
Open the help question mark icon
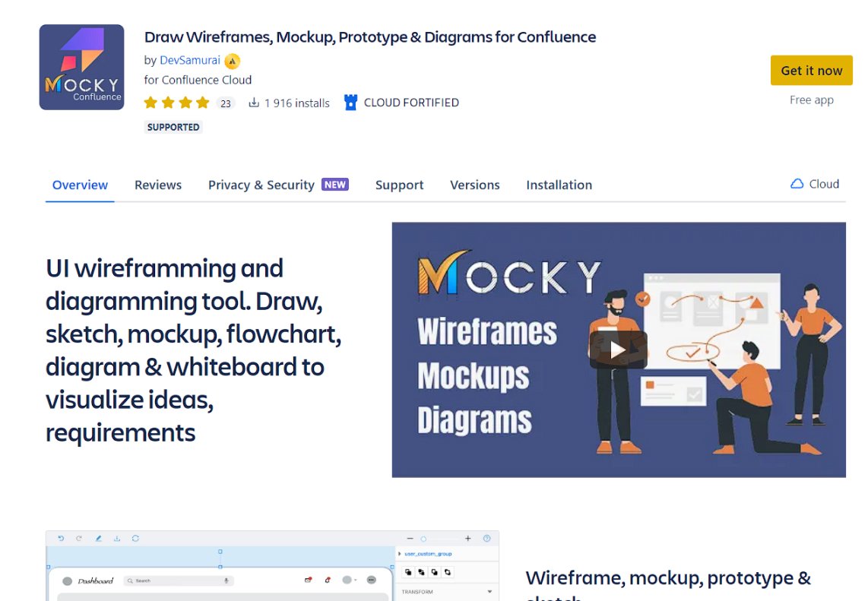[x=486, y=539]
